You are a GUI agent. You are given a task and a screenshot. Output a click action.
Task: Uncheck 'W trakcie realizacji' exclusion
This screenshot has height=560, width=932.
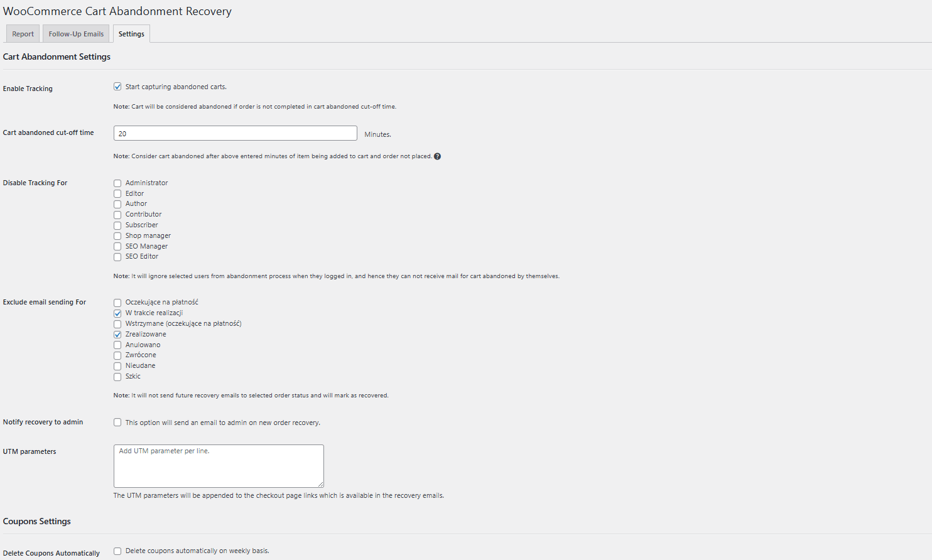(x=117, y=313)
